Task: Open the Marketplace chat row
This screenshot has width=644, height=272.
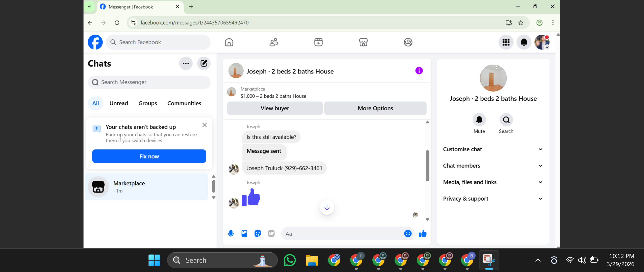Action: point(146,187)
